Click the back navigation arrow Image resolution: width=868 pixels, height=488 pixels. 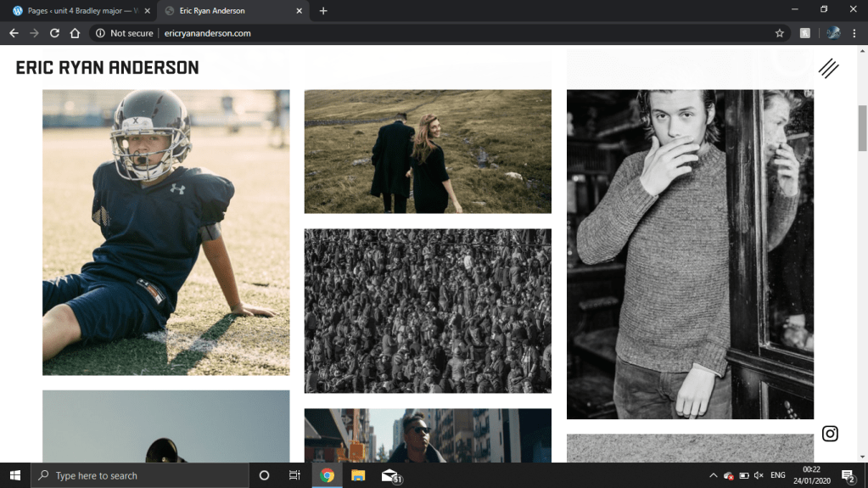click(x=14, y=33)
